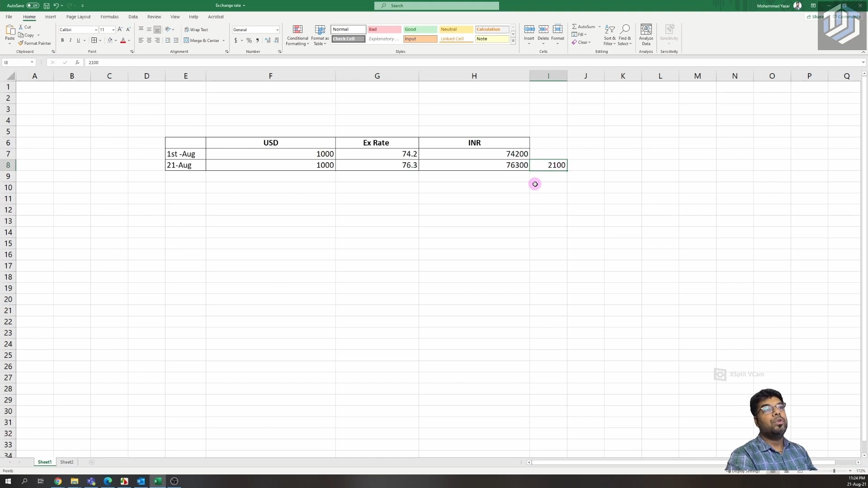
Task: Toggle Wrap Text for the cell
Action: click(x=196, y=30)
